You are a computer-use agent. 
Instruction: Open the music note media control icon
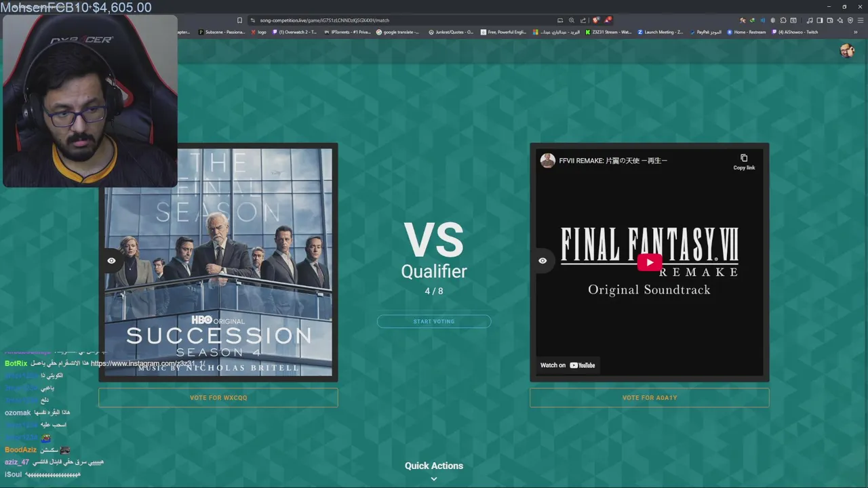click(x=810, y=20)
